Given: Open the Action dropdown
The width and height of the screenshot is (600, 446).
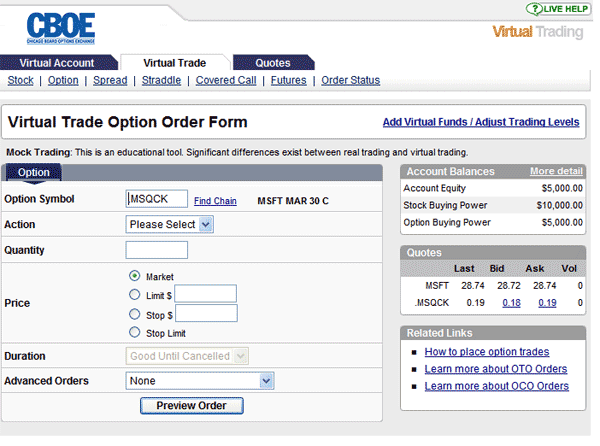Looking at the screenshot, I should coord(170,224).
